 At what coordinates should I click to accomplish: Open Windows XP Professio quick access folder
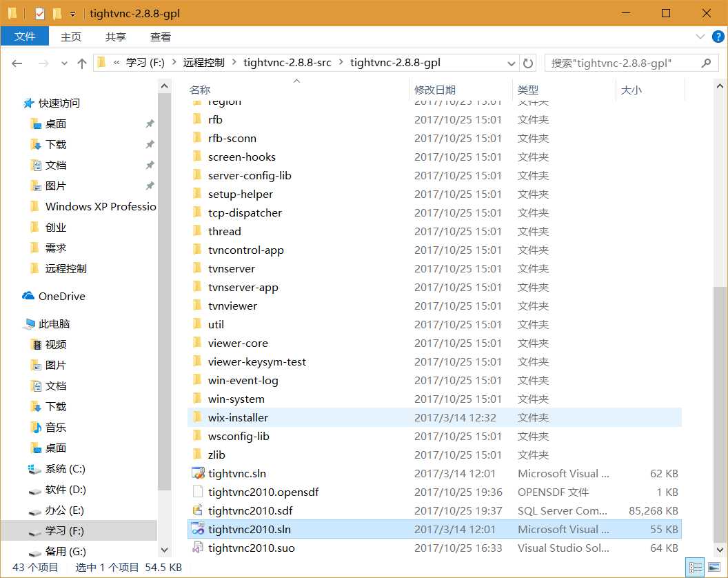click(93, 206)
